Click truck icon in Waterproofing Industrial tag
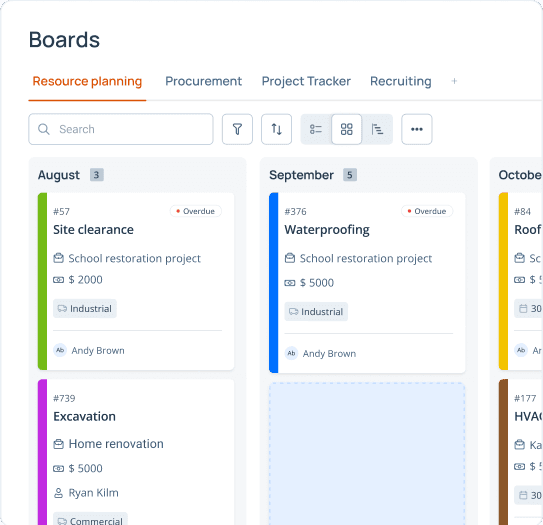Image resolution: width=543 pixels, height=525 pixels. pyautogui.click(x=294, y=312)
